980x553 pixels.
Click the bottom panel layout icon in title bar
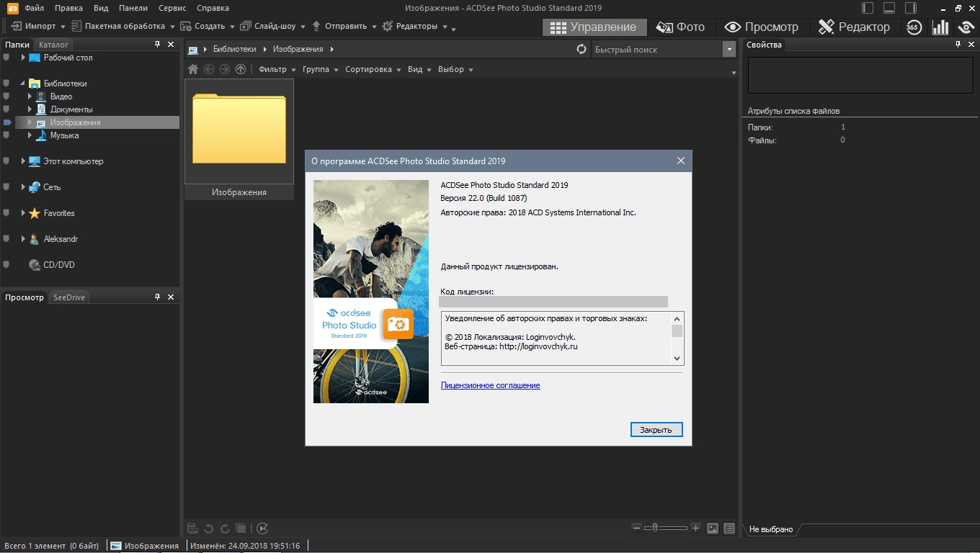click(890, 8)
